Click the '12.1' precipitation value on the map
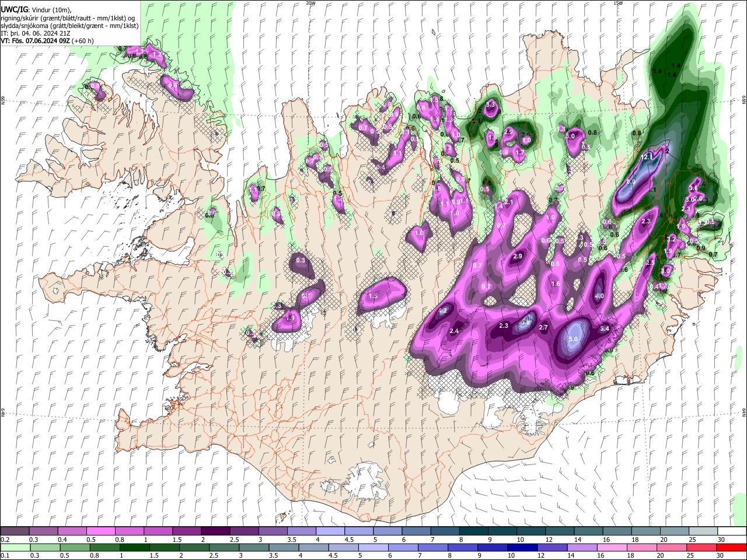This screenshot has width=747, height=560. coord(647,157)
